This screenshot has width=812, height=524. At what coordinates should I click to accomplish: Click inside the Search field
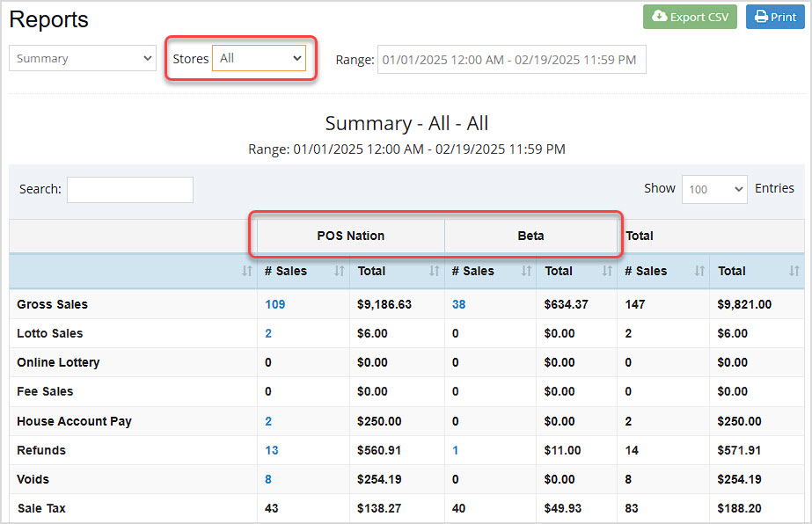[129, 189]
